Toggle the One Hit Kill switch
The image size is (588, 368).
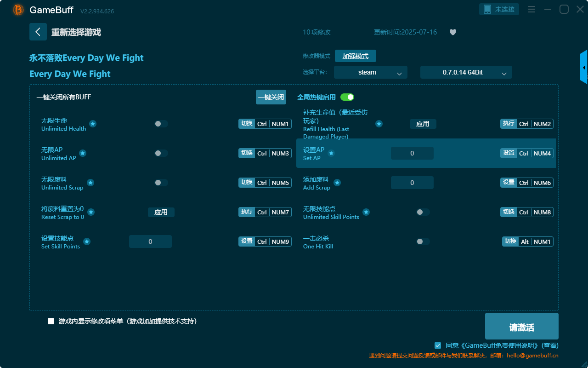click(x=423, y=241)
